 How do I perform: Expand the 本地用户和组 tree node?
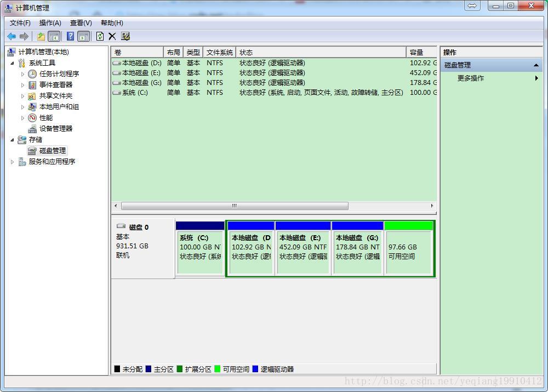click(22, 107)
